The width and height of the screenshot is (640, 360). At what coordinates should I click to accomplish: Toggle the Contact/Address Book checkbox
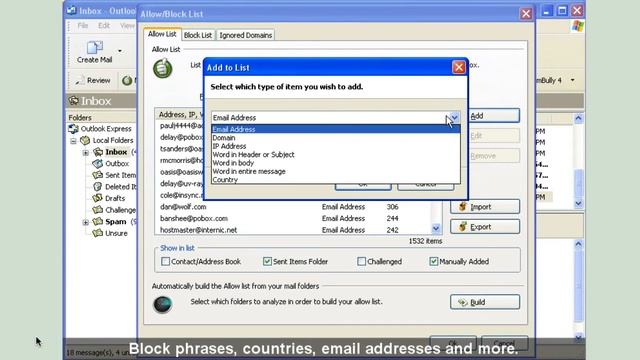pyautogui.click(x=165, y=261)
